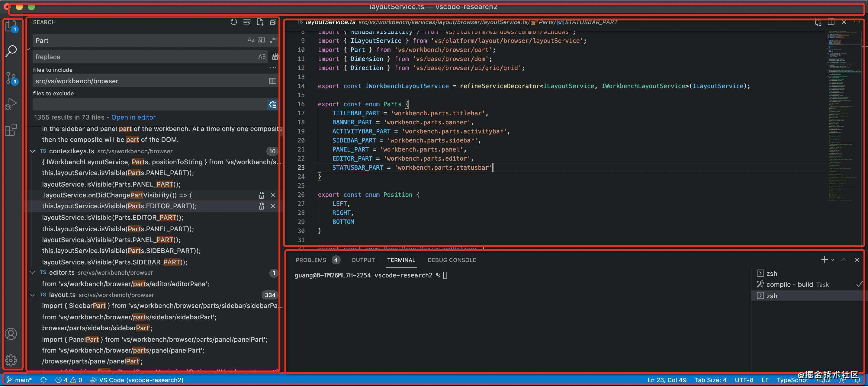The image size is (868, 387).
Task: Open Run and Debug view icon
Action: (x=11, y=104)
